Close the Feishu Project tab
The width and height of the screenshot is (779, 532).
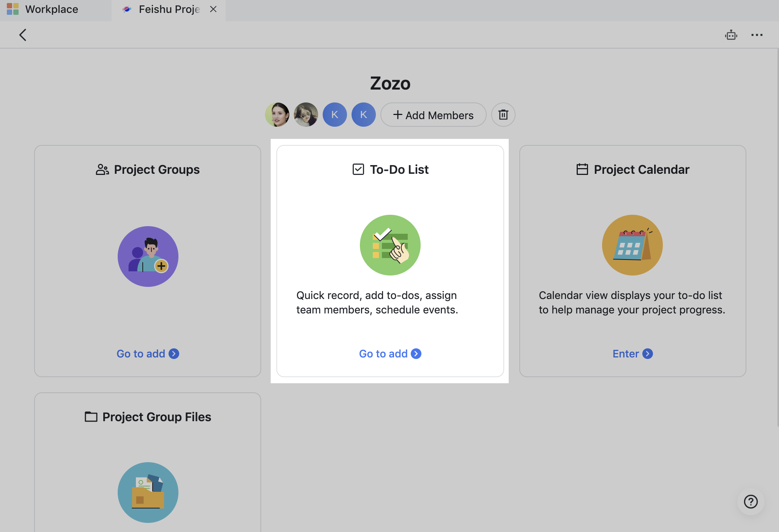(213, 9)
